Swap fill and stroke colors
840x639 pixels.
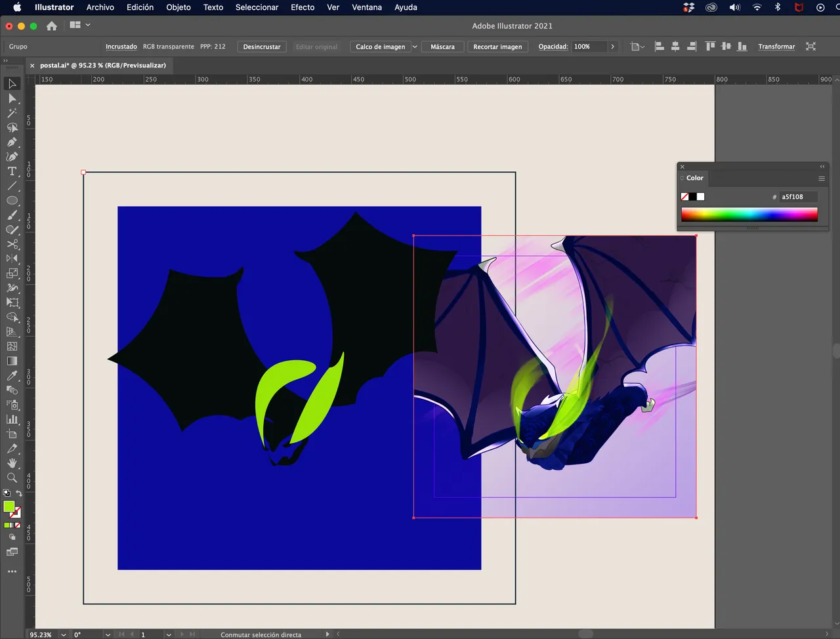19,493
